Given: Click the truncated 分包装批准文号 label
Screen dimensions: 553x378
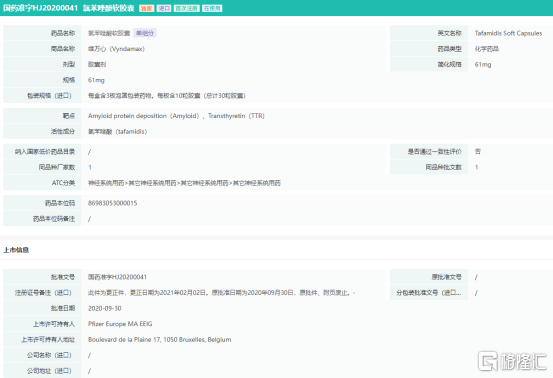Looking at the screenshot, I should coord(429,293).
